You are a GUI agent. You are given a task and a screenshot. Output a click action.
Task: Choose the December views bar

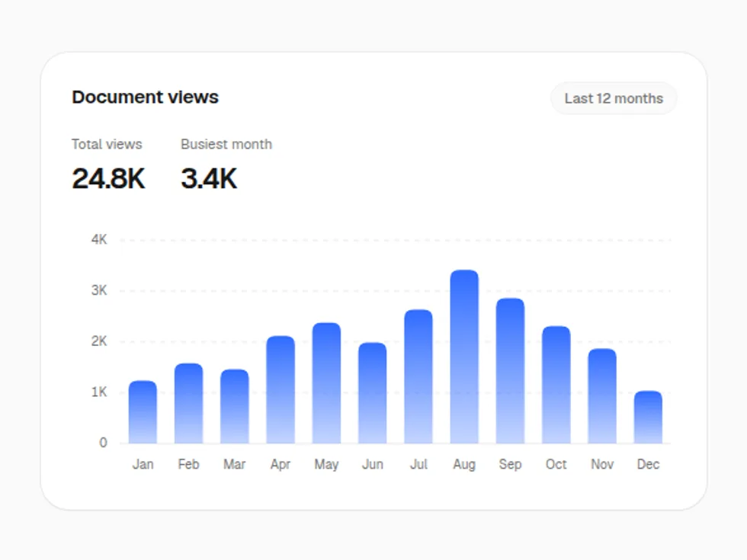tap(648, 418)
